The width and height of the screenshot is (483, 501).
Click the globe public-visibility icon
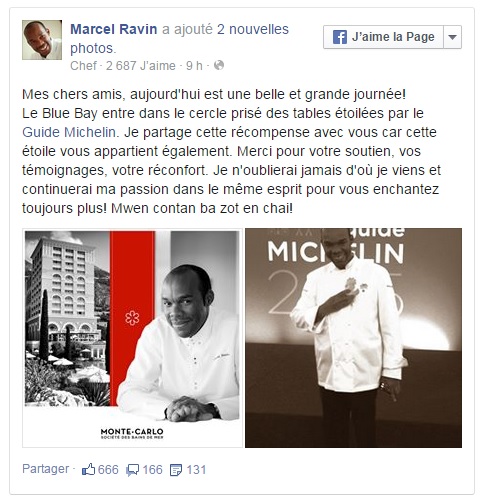click(x=219, y=65)
